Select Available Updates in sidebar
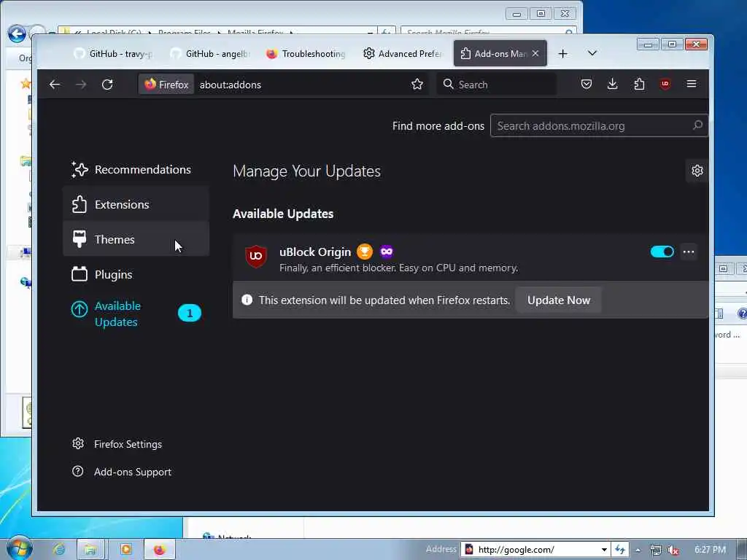 pyautogui.click(x=136, y=314)
